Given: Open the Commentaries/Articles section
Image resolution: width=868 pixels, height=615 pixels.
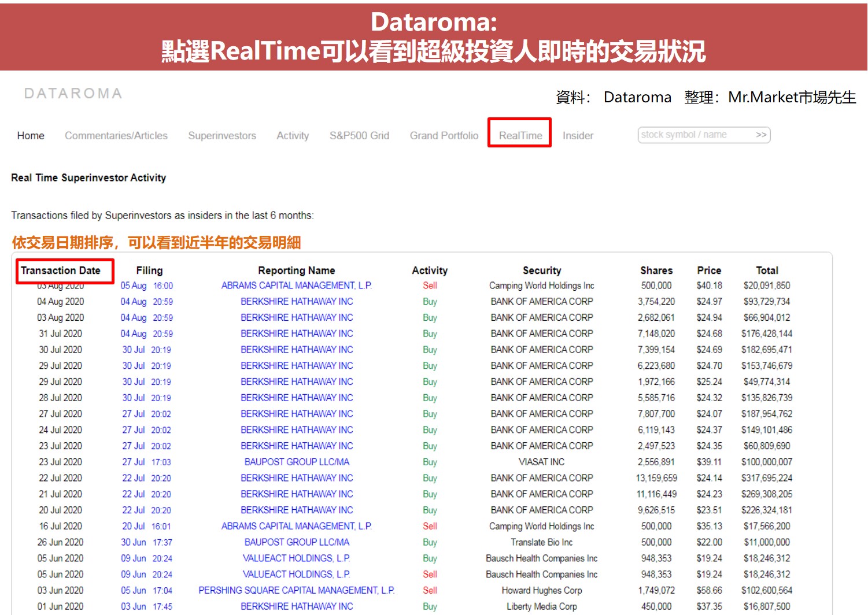Looking at the screenshot, I should (116, 135).
